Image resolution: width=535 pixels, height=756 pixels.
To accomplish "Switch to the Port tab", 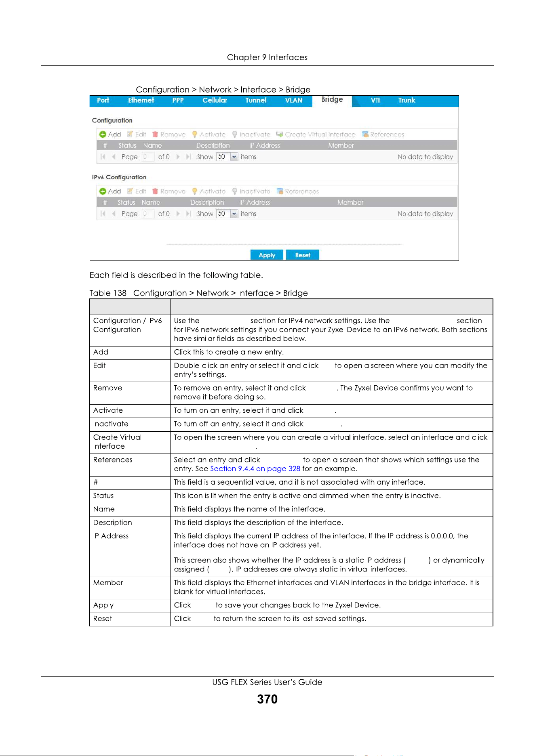I will pyautogui.click(x=103, y=101).
